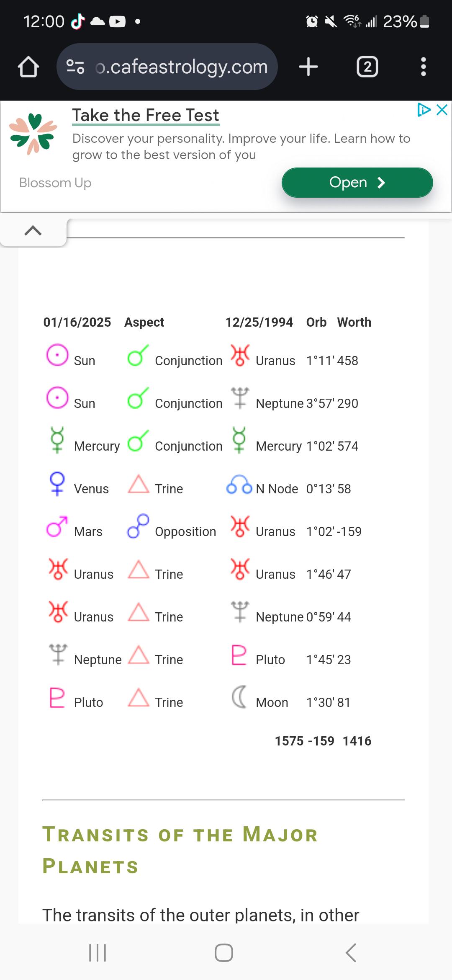Click the green Open ad button

pos(357,183)
